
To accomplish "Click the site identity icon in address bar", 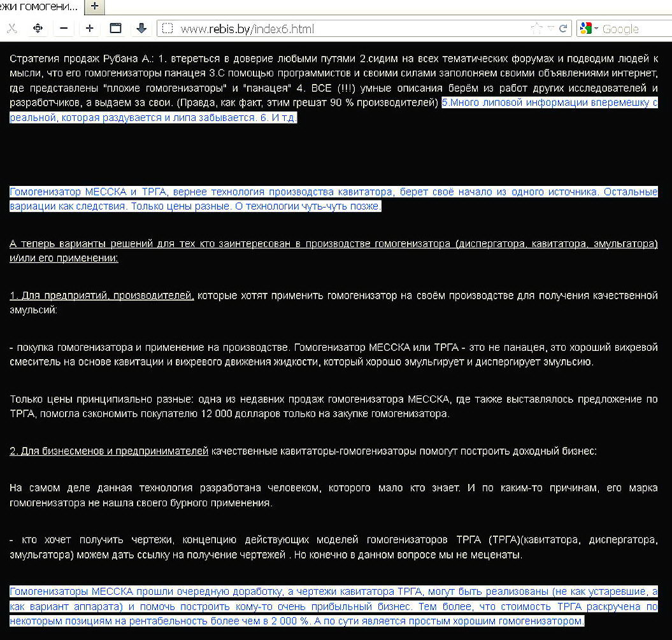I will (168, 29).
